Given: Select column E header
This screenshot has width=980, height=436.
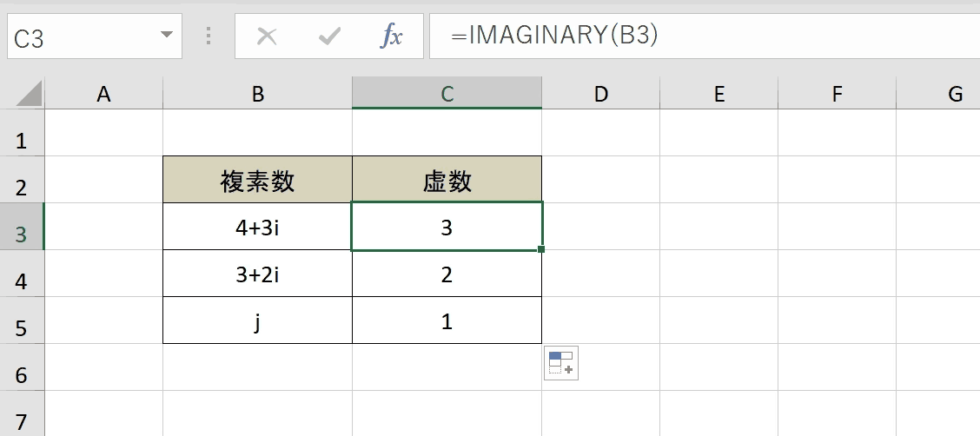Looking at the screenshot, I should point(718,93).
